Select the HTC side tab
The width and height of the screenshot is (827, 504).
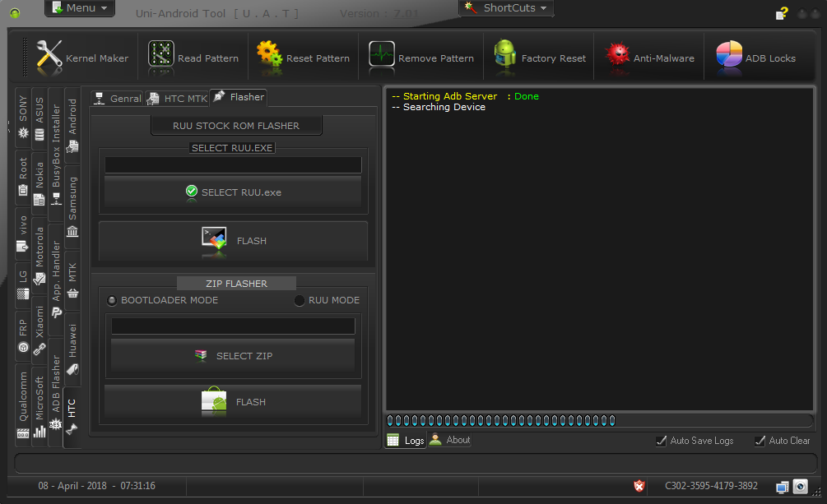click(x=72, y=418)
